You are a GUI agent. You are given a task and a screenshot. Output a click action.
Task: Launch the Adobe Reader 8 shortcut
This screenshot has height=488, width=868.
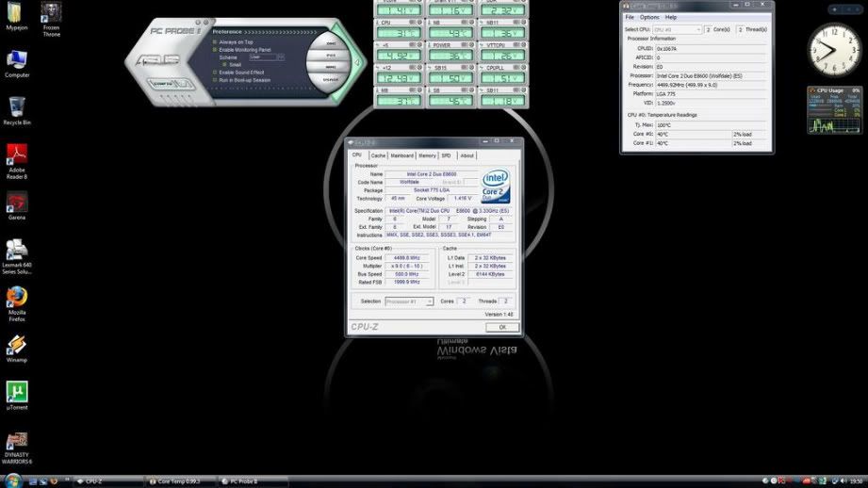17,160
